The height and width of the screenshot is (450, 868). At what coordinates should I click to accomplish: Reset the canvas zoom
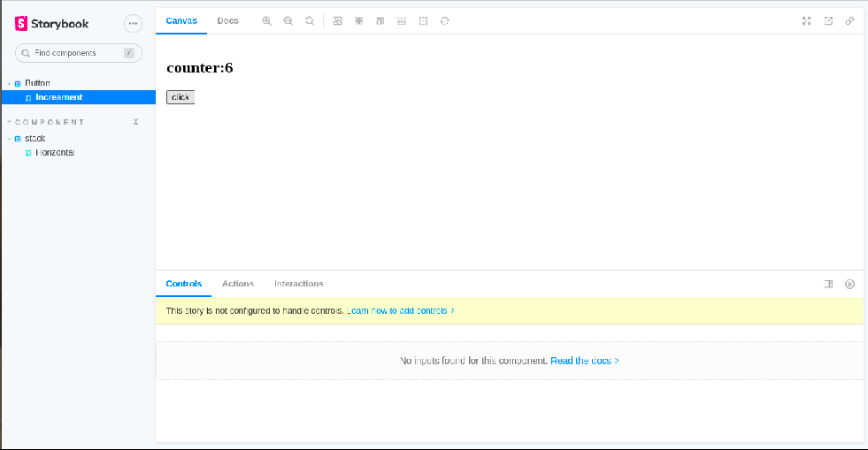[x=310, y=21]
